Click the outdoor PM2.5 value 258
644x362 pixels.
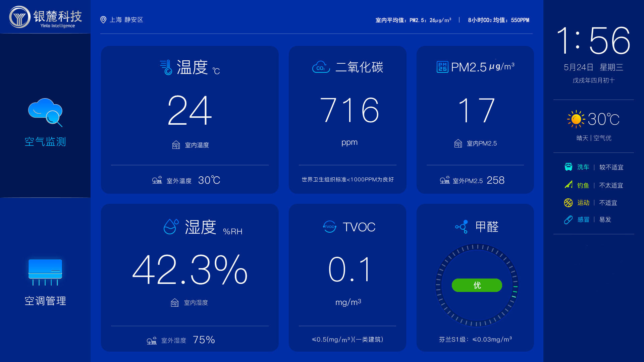(x=495, y=180)
